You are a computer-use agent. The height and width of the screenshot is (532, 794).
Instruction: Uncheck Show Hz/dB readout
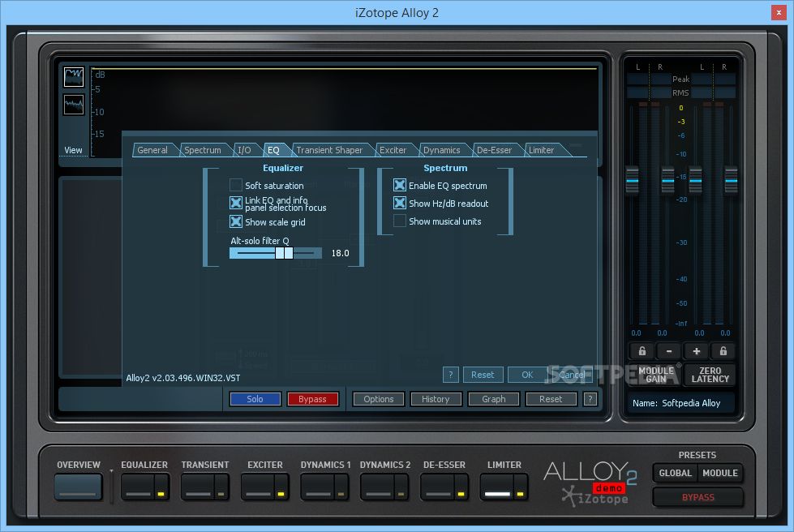[x=400, y=203]
